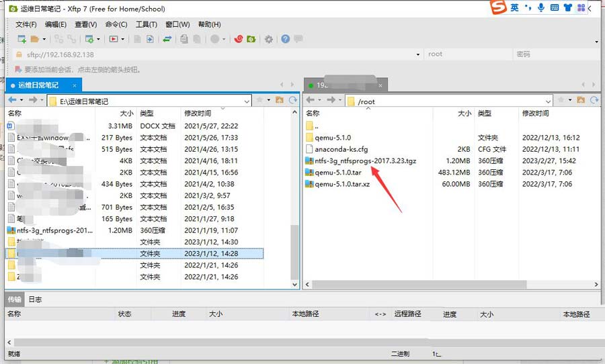The height and width of the screenshot is (364, 605).
Task: Click the green-blue transfer arrows icon
Action: click(167, 39)
